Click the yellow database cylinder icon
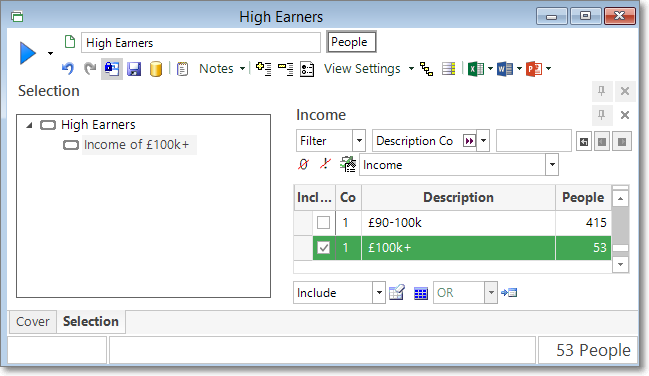The image size is (649, 376). (156, 69)
